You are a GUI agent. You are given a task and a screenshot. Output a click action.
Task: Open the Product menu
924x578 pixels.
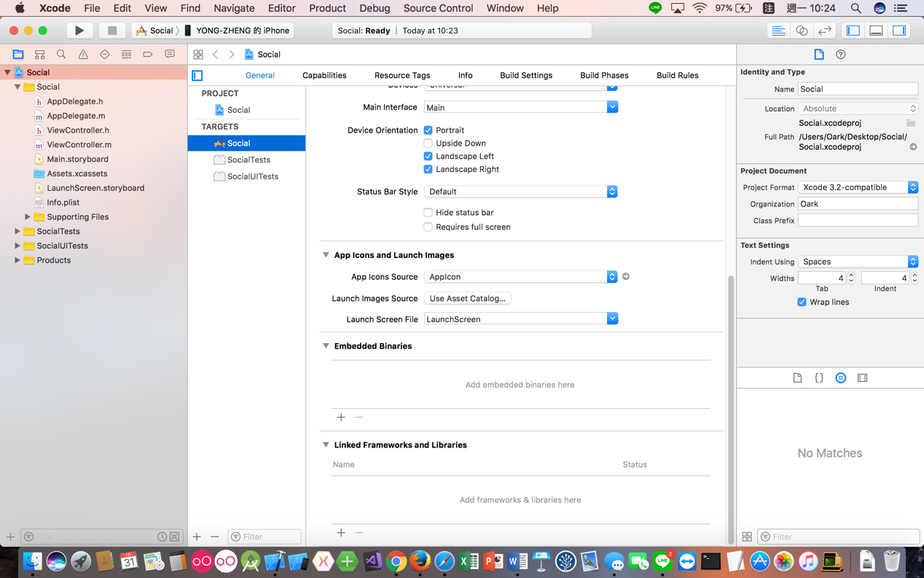click(x=327, y=8)
